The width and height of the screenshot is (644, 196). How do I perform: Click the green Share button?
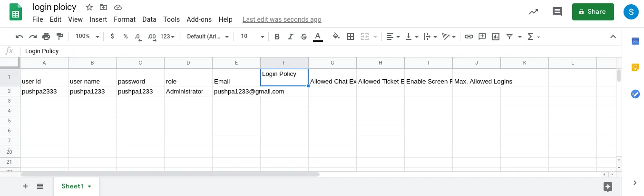(593, 12)
